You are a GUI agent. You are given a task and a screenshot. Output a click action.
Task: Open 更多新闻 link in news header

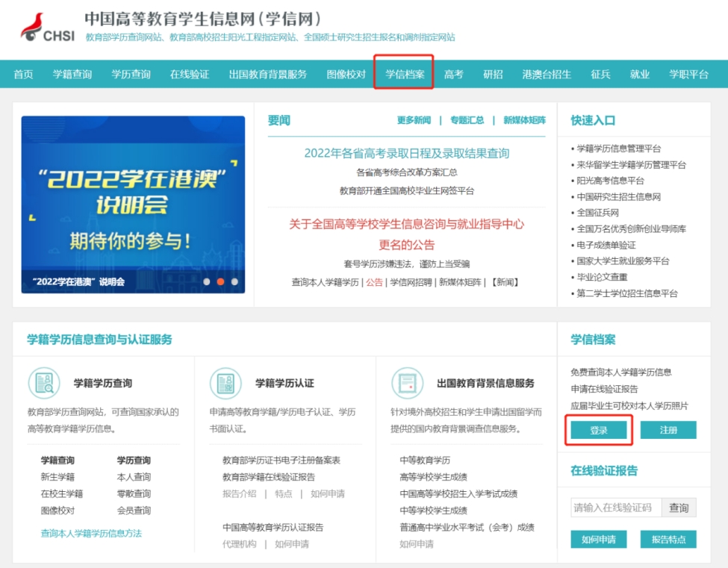tap(414, 120)
